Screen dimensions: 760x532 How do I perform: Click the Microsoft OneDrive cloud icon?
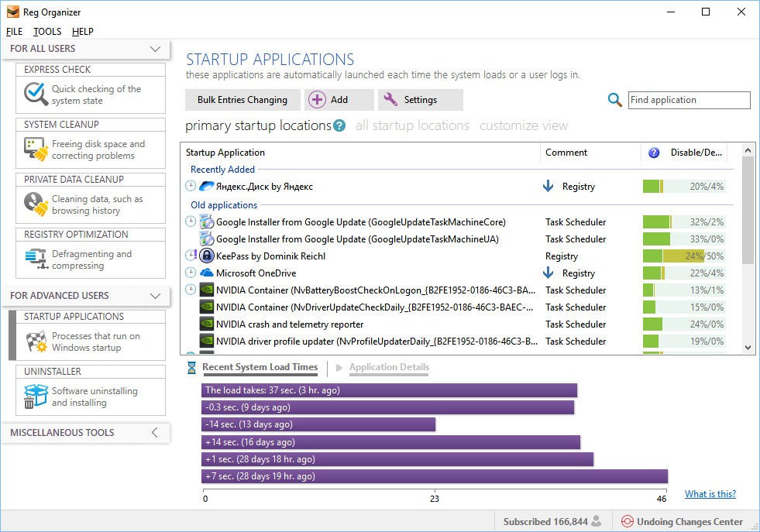point(207,273)
